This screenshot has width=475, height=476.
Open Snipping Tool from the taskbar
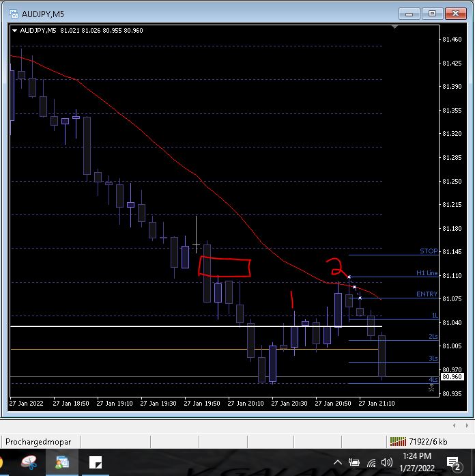click(x=29, y=462)
